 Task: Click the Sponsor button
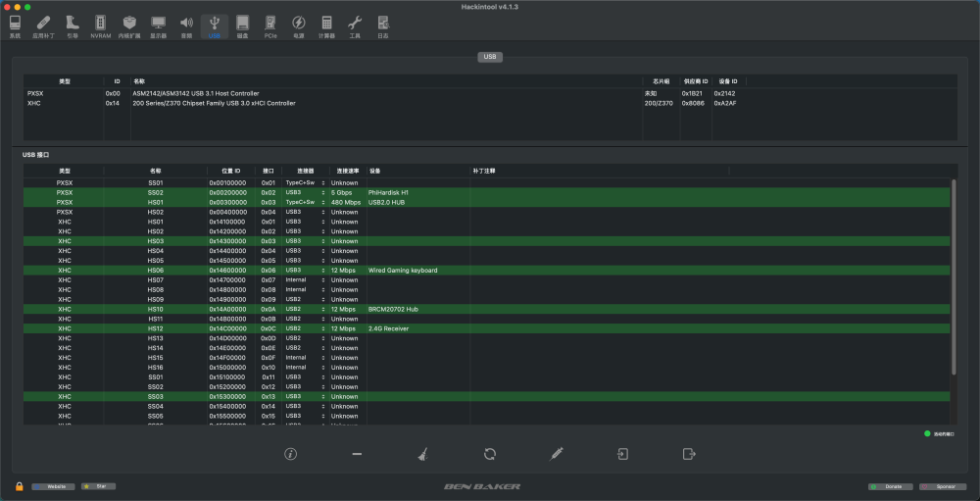(943, 486)
